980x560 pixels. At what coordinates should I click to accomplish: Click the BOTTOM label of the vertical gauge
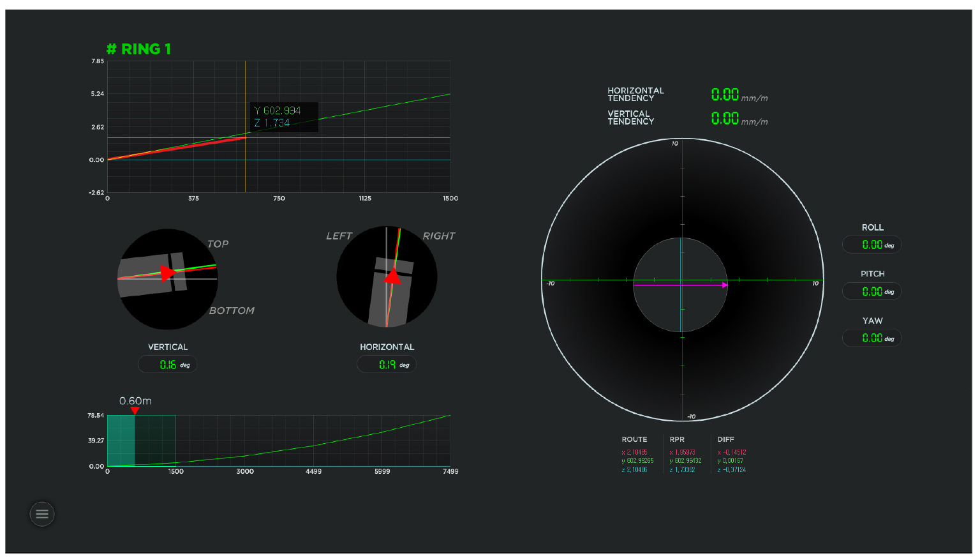tap(232, 311)
